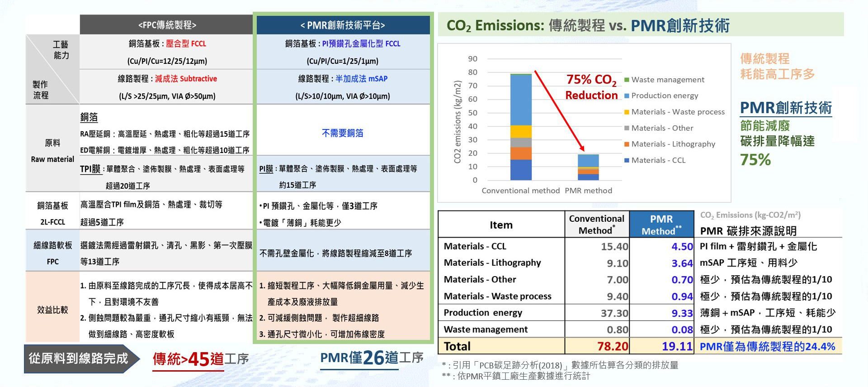Click the 不需要銅箔 blue text
This screenshot has width=868, height=387.
pos(342,133)
